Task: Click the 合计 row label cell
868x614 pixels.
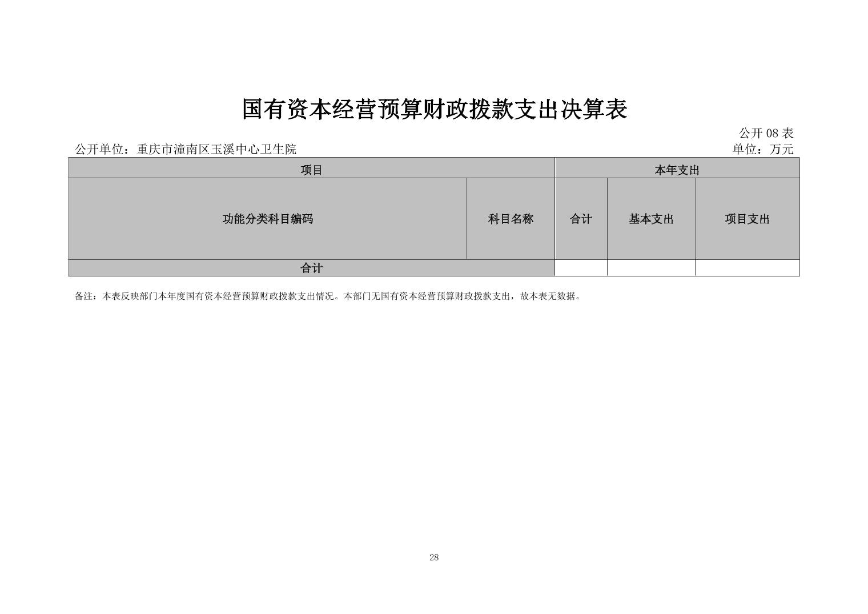Action: 312,268
